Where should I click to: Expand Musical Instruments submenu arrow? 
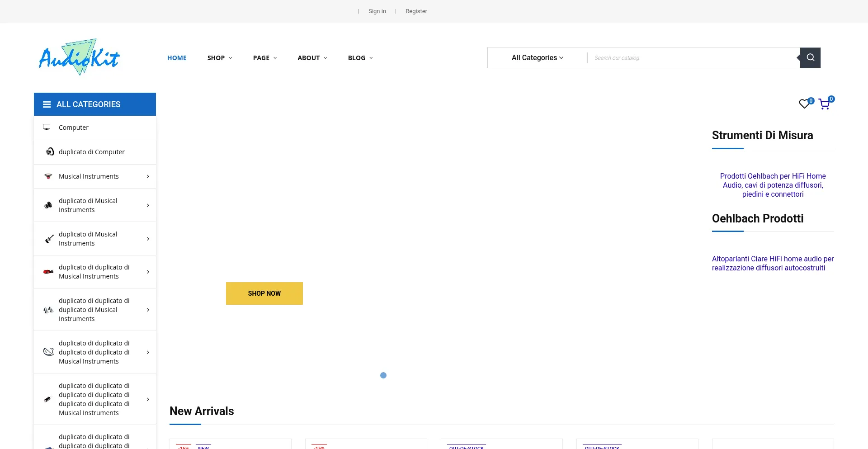[x=148, y=176]
